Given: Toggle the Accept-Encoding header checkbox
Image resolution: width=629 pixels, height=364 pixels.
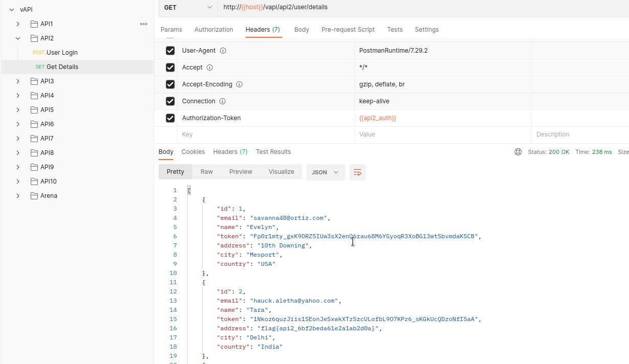Looking at the screenshot, I should coord(170,84).
